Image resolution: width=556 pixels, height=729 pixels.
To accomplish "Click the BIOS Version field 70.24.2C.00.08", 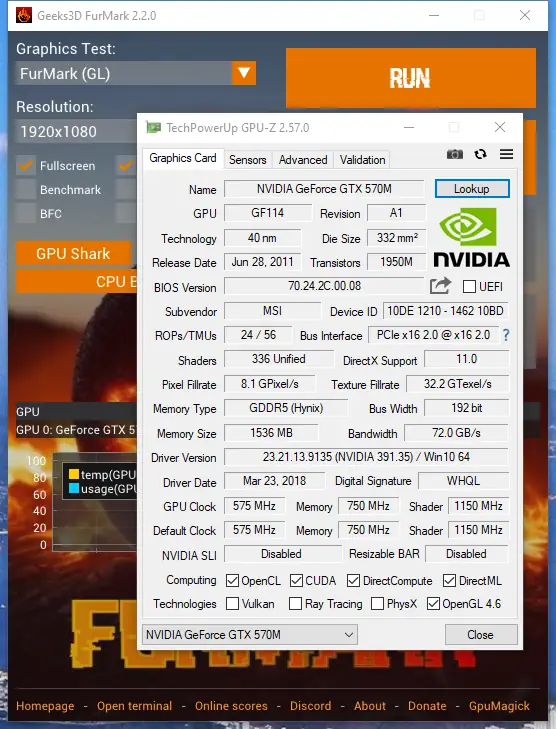I will tap(324, 285).
